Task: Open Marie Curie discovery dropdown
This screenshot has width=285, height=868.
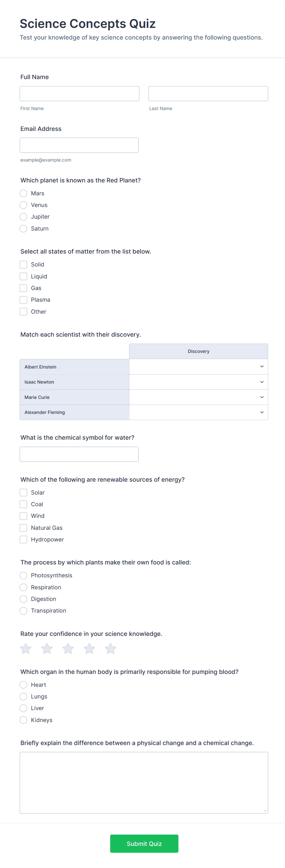Action: [x=198, y=397]
